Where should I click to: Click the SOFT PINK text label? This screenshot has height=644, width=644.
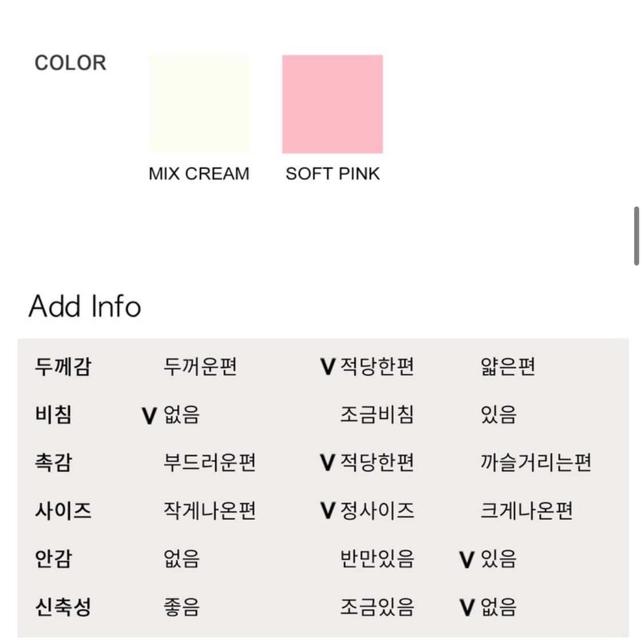pyautogui.click(x=332, y=173)
